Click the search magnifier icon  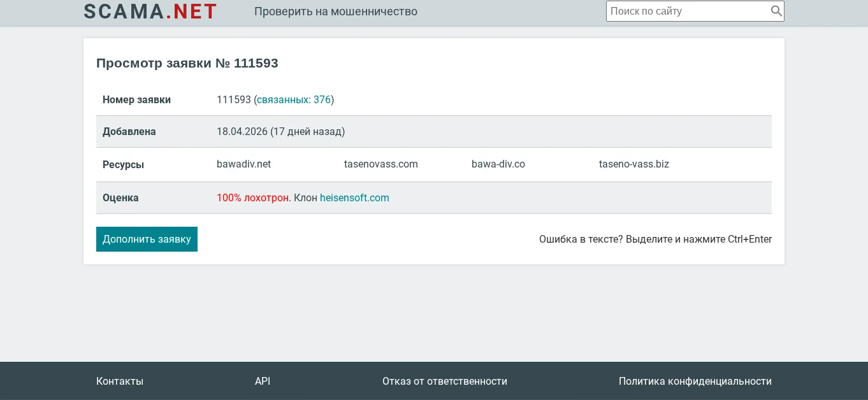776,11
